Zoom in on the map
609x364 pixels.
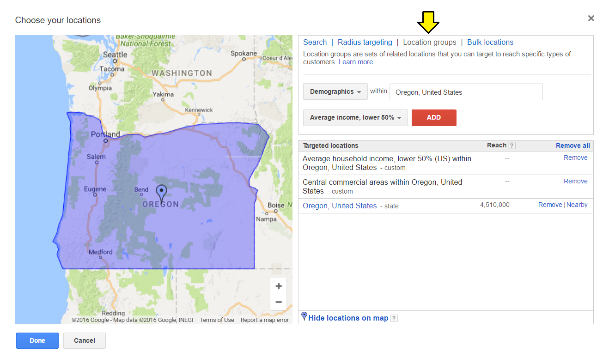tap(279, 286)
